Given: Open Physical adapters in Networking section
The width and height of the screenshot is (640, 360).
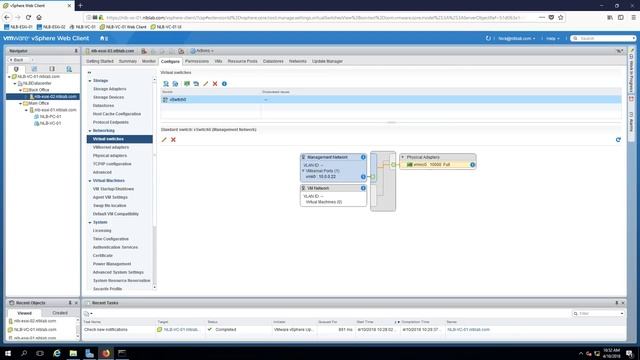Looking at the screenshot, I should [x=110, y=156].
